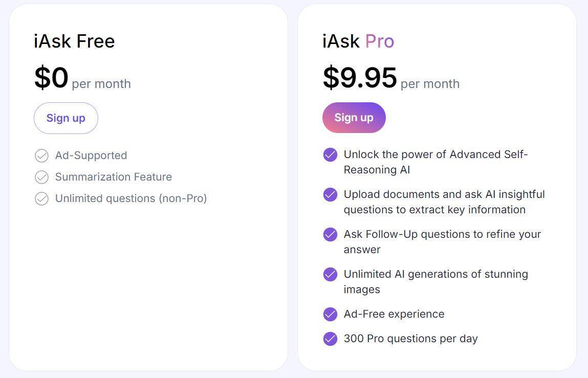This screenshot has width=588, height=378.
Task: Click the Summarization Feature checkmark icon
Action: [41, 177]
